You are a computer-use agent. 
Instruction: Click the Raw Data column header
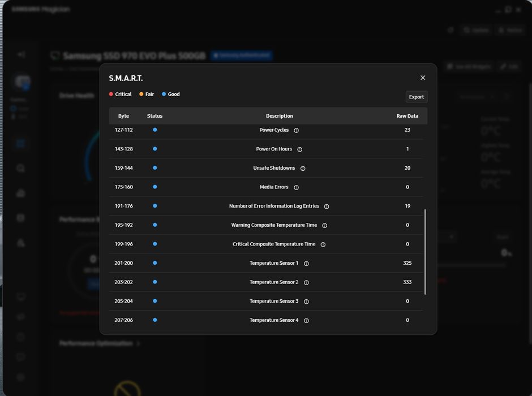(x=407, y=115)
